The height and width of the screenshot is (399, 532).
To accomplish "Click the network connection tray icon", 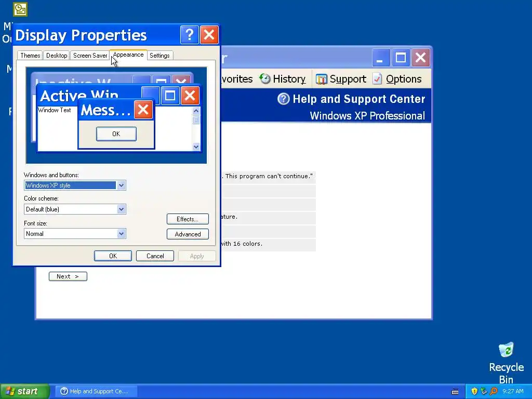I will (484, 391).
